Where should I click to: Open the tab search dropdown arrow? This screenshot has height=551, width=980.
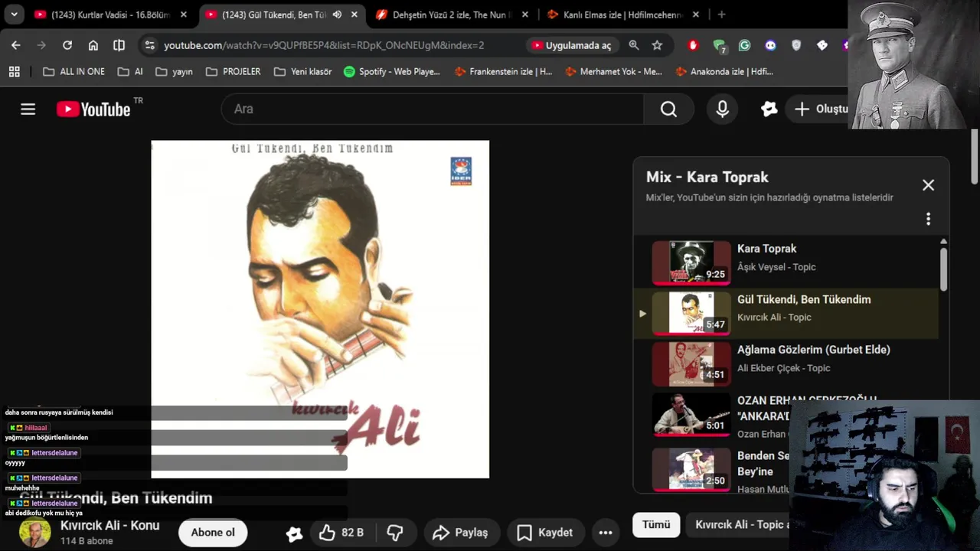14,15
